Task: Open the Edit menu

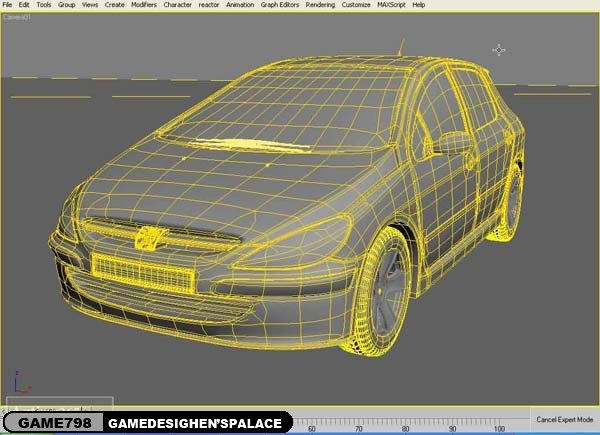Action: (x=24, y=5)
